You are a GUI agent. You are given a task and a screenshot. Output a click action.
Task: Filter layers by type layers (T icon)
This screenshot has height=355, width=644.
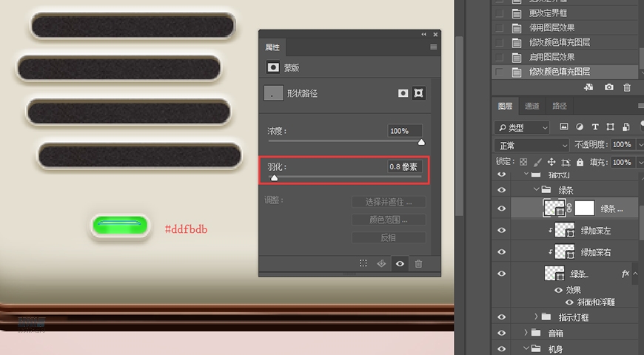click(595, 127)
